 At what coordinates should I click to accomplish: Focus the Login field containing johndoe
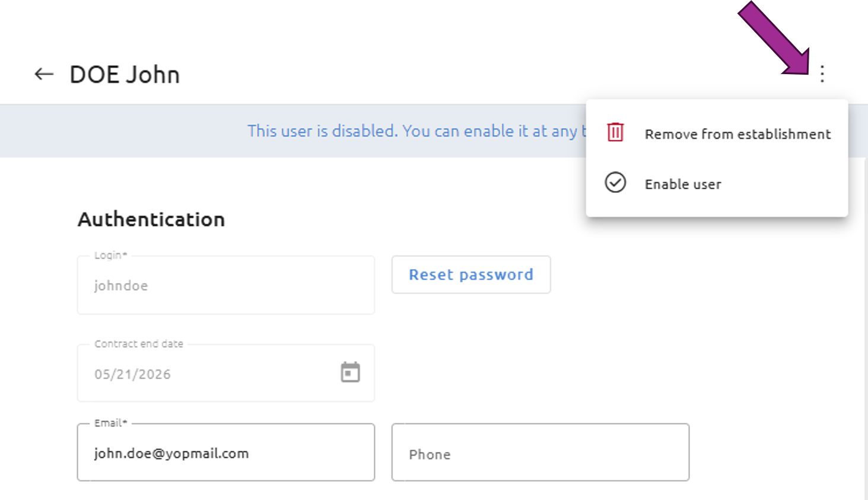click(226, 285)
